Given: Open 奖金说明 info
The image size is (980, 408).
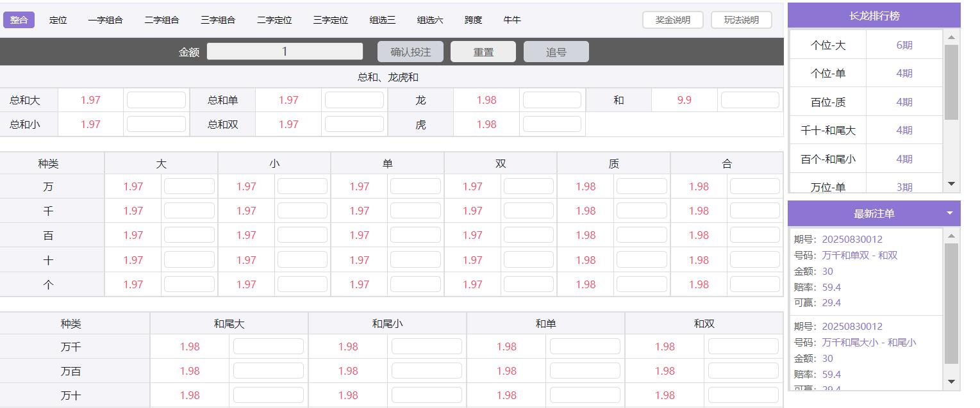Looking at the screenshot, I should (672, 20).
